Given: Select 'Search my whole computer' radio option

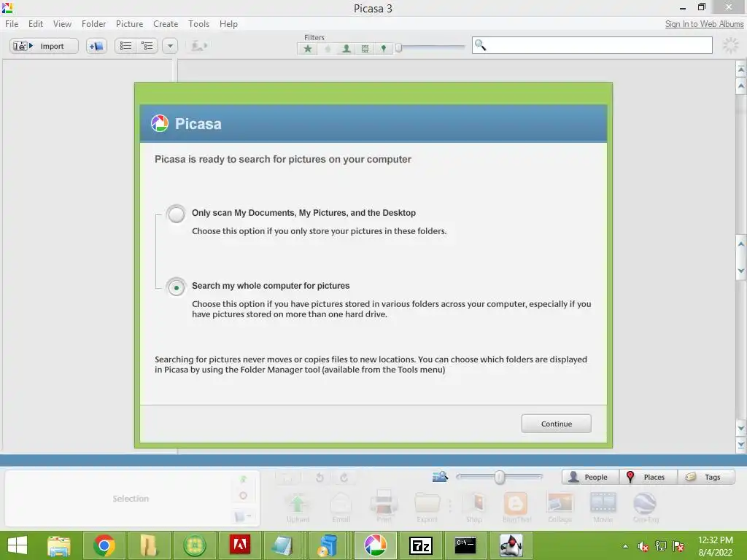Looking at the screenshot, I should (x=176, y=287).
